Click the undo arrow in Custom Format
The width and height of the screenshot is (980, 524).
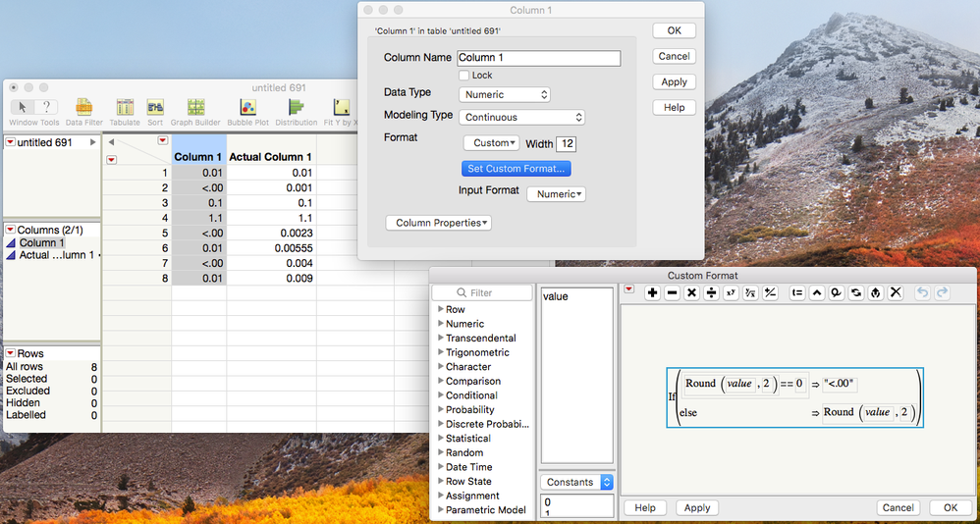pyautogui.click(x=921, y=293)
